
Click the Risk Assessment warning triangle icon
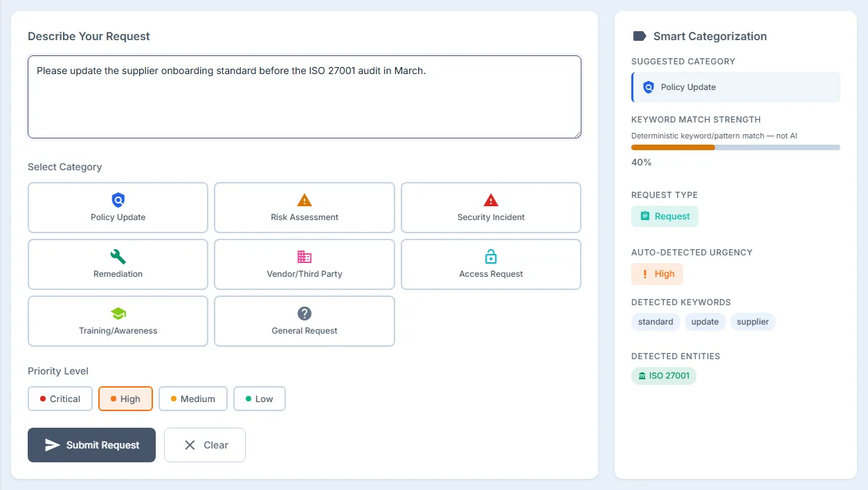(x=305, y=200)
